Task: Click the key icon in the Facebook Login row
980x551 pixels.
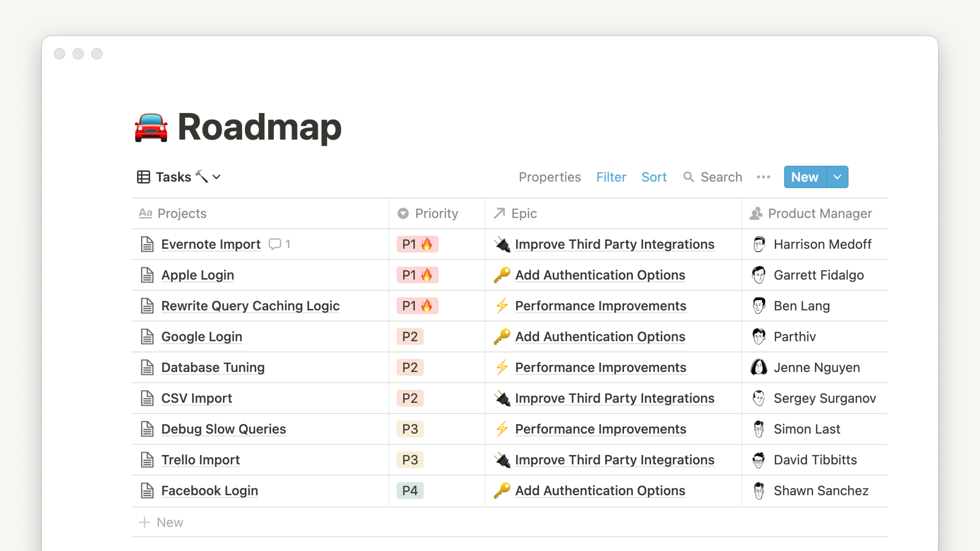Action: tap(502, 491)
